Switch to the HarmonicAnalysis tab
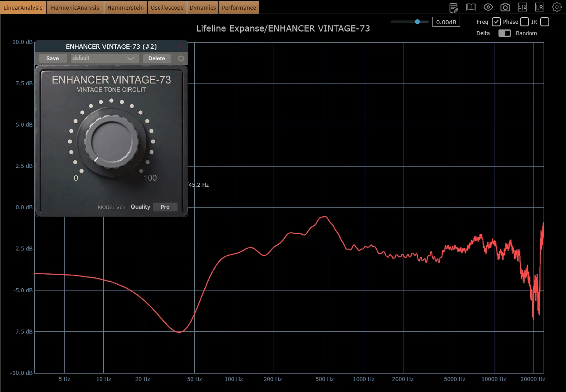The image size is (566, 392). [x=75, y=7]
